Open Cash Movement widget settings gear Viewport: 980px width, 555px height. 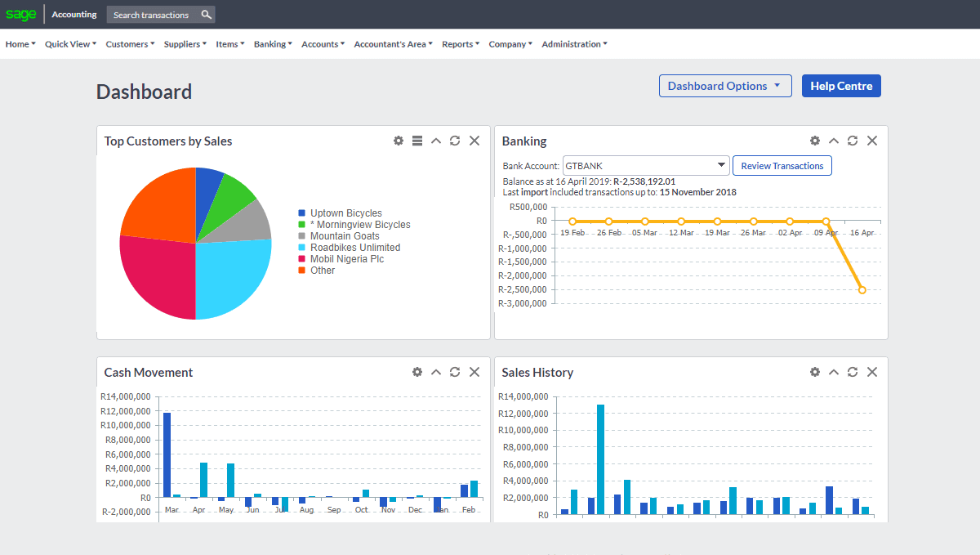[x=416, y=372]
